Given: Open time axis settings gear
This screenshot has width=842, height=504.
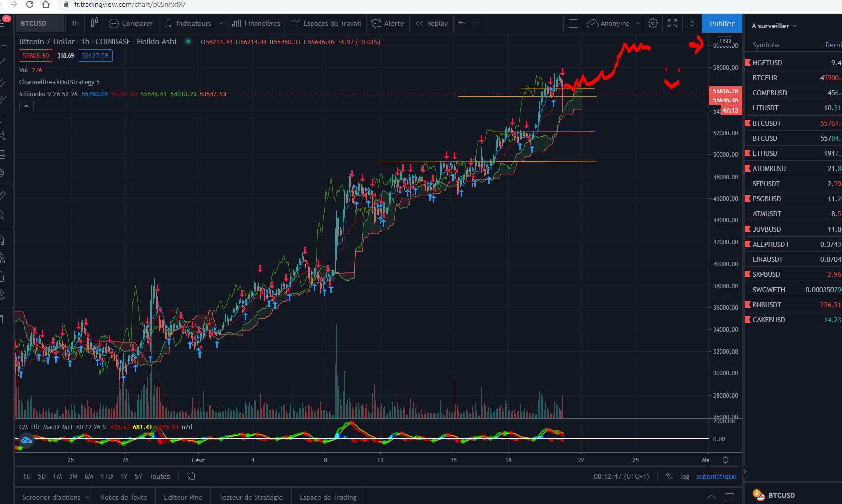Looking at the screenshot, I should [x=725, y=460].
